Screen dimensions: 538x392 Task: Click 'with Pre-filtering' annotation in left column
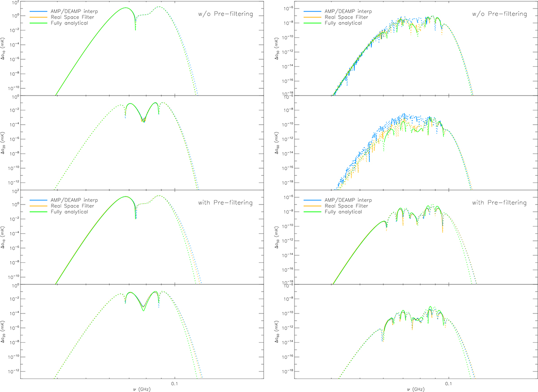[x=225, y=203]
